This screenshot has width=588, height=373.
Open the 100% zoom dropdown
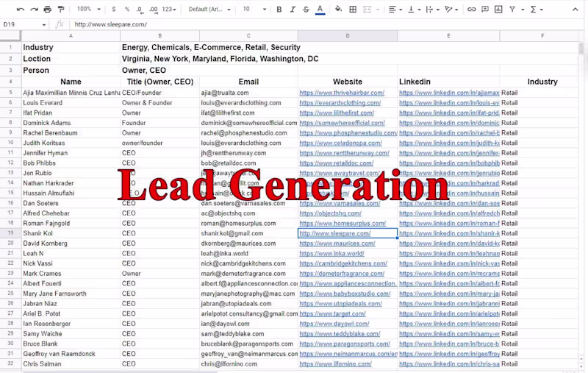(x=89, y=9)
